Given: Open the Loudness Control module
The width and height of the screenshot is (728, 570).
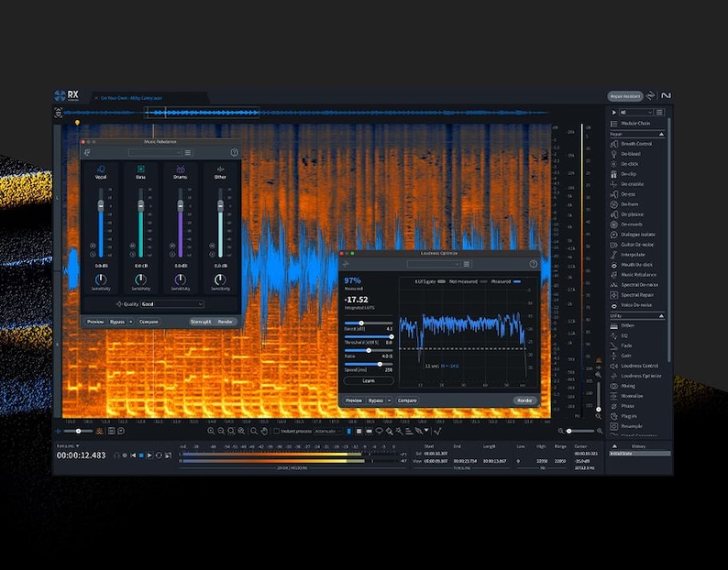Looking at the screenshot, I should [x=636, y=366].
